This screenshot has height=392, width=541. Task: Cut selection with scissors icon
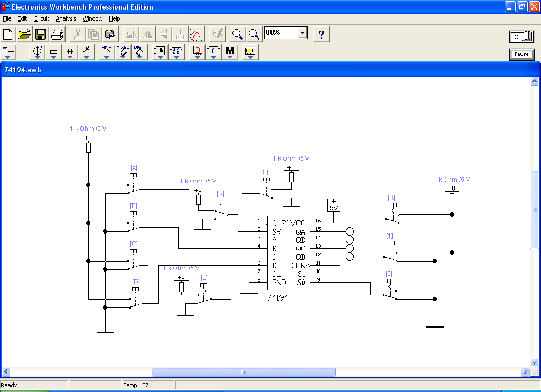(78, 34)
